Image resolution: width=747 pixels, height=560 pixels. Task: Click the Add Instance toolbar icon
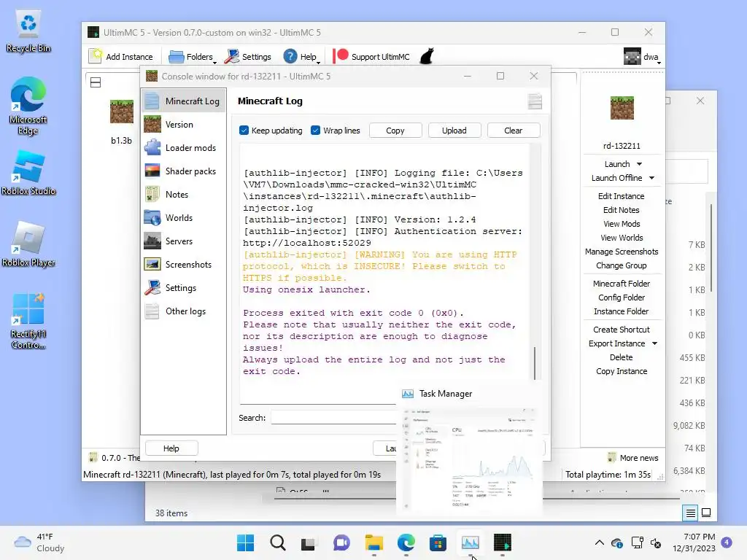coord(96,56)
